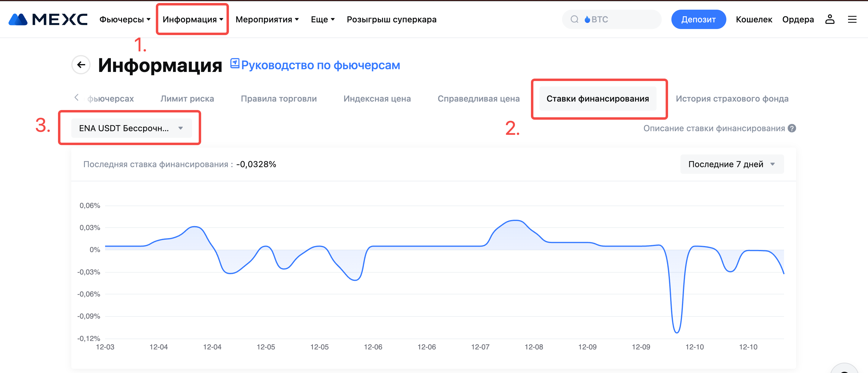Open Руководство по фьючерсам link
This screenshot has width=868, height=373.
coord(320,65)
